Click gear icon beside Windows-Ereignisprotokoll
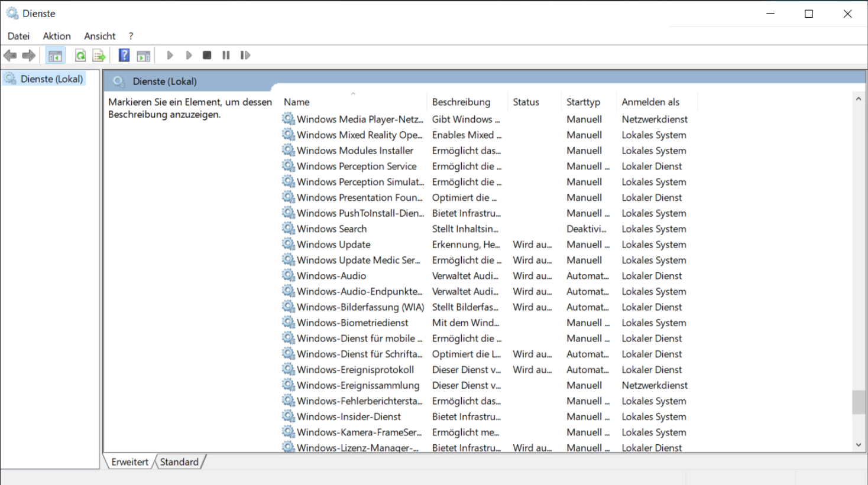This screenshot has height=485, width=868. (x=289, y=369)
